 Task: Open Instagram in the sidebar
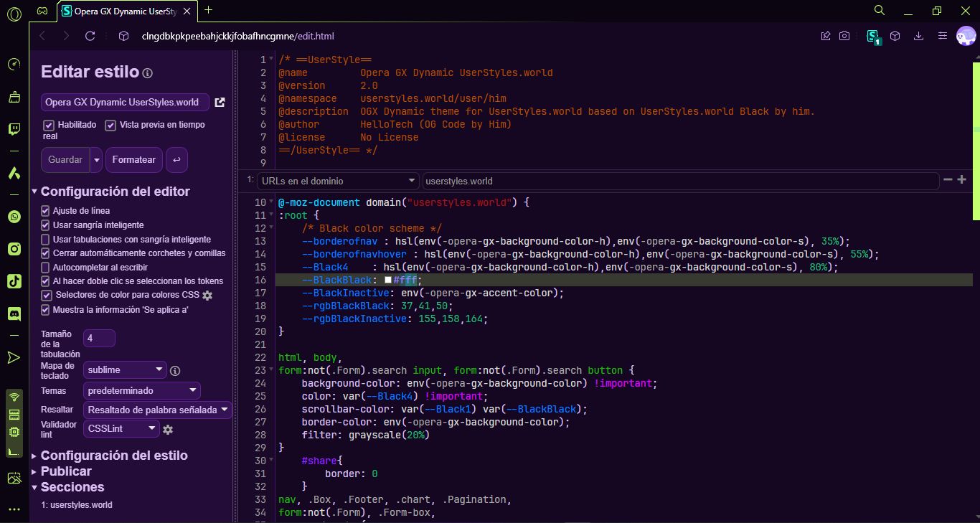[14, 249]
